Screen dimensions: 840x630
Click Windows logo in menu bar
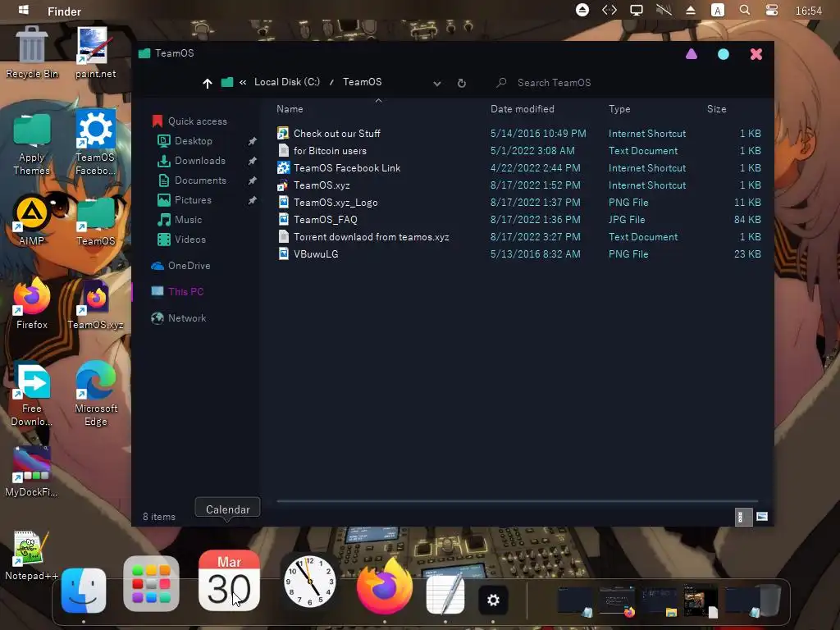pyautogui.click(x=23, y=10)
